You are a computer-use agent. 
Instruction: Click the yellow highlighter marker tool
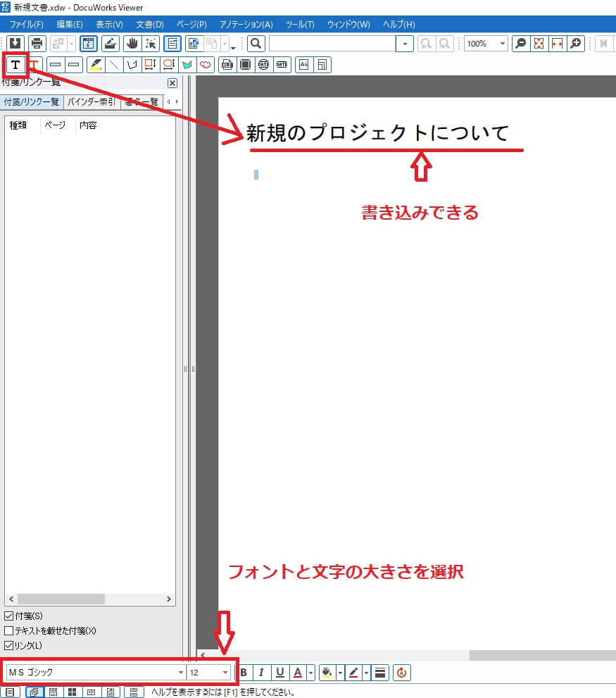(97, 65)
